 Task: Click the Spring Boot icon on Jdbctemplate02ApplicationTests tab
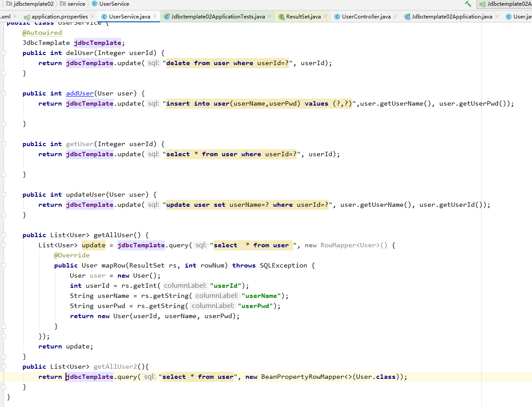pyautogui.click(x=166, y=15)
